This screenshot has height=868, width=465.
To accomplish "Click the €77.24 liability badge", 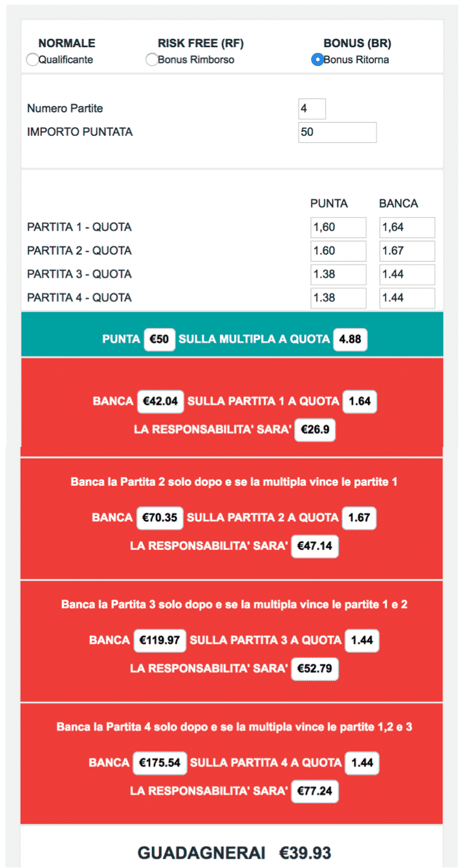I will [x=314, y=790].
